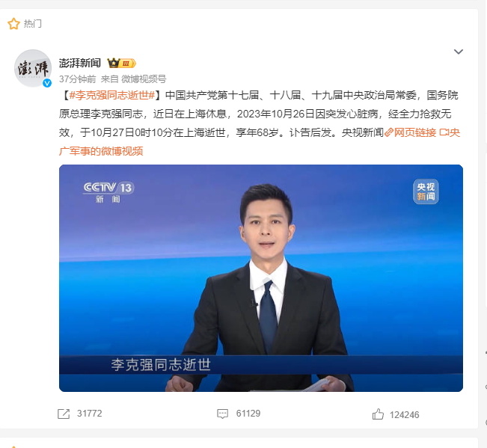The image size is (487, 448).
Task: Open the 澎湃新闻 profile avatar
Action: 33,68
